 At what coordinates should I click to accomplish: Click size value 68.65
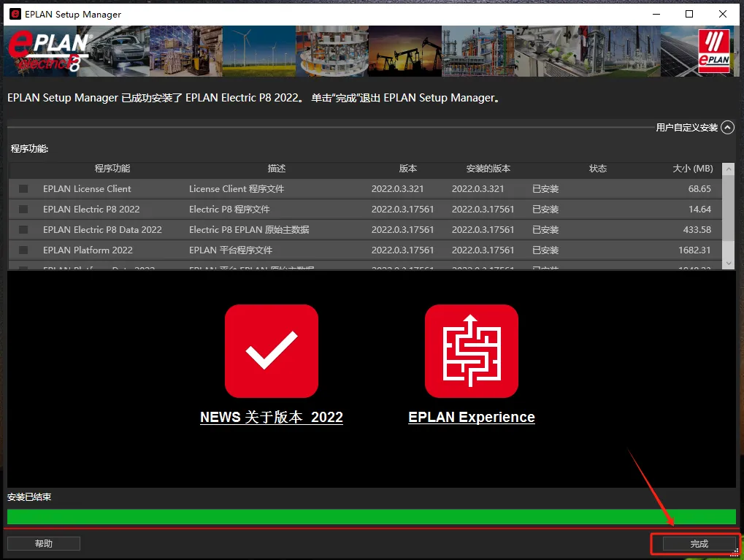coord(699,189)
